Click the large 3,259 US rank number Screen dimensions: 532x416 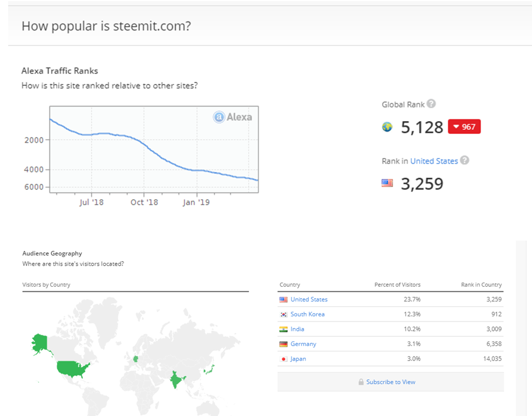422,184
